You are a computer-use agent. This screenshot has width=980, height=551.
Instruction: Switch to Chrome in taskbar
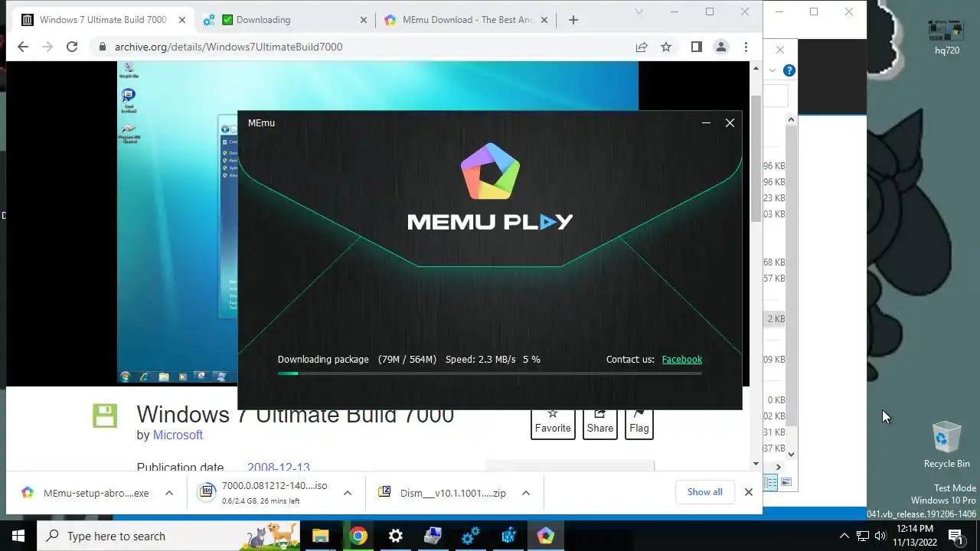coord(358,536)
